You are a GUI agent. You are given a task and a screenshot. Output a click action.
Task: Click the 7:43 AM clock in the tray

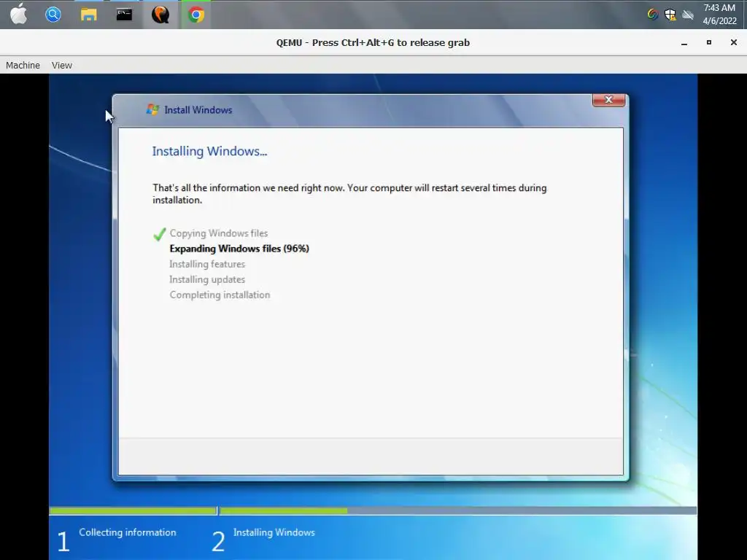click(x=719, y=8)
